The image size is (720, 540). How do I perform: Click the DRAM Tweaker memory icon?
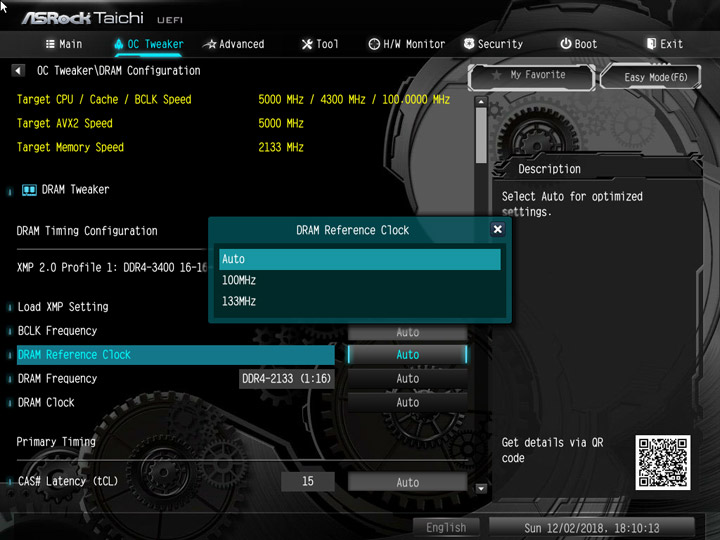pos(29,190)
